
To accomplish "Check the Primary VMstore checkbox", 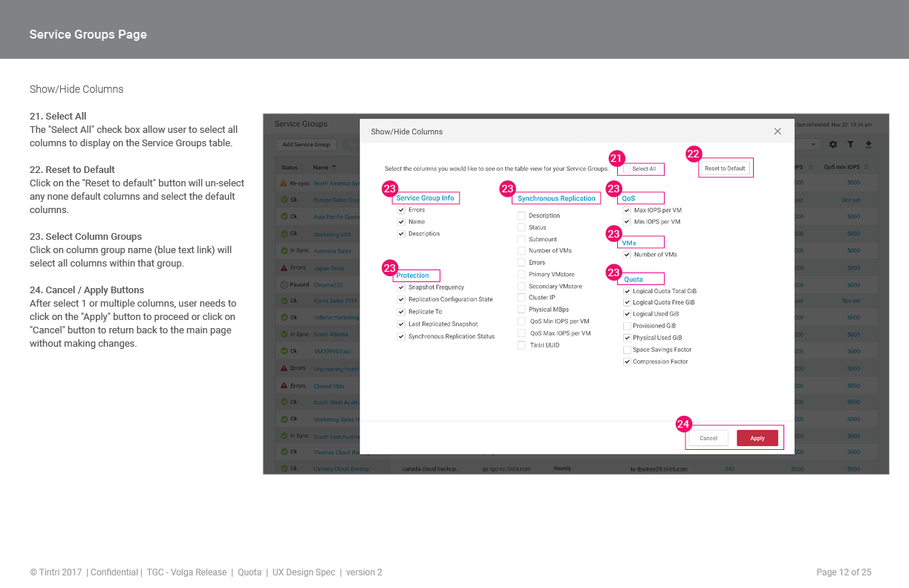I will click(521, 274).
